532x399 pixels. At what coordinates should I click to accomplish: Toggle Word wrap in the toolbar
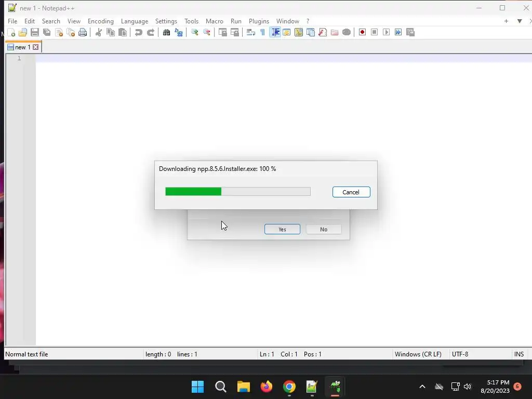pos(251,33)
